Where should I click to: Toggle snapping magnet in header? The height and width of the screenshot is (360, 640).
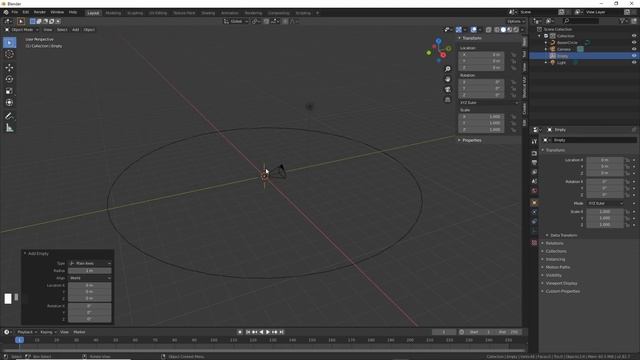pyautogui.click(x=266, y=21)
